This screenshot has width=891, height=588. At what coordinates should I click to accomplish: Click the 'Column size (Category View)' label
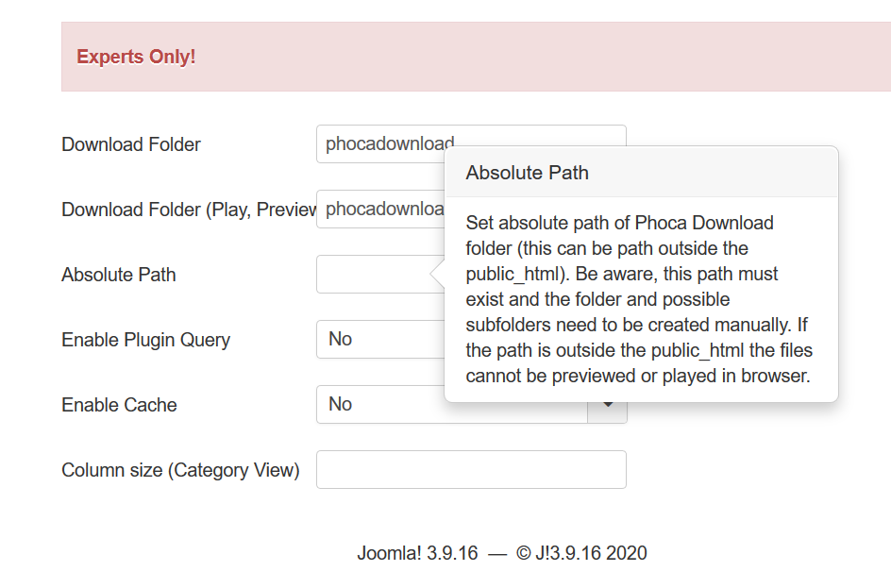pos(180,470)
